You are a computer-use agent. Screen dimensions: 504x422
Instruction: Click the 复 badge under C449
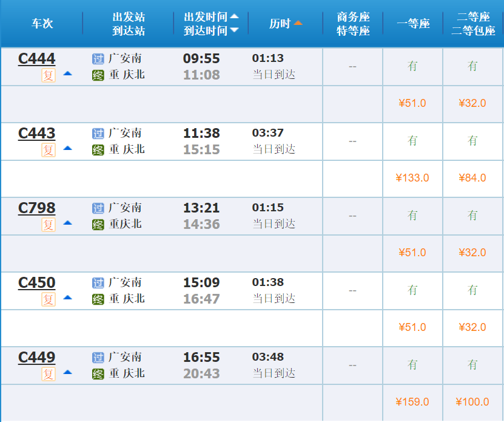pyautogui.click(x=49, y=374)
